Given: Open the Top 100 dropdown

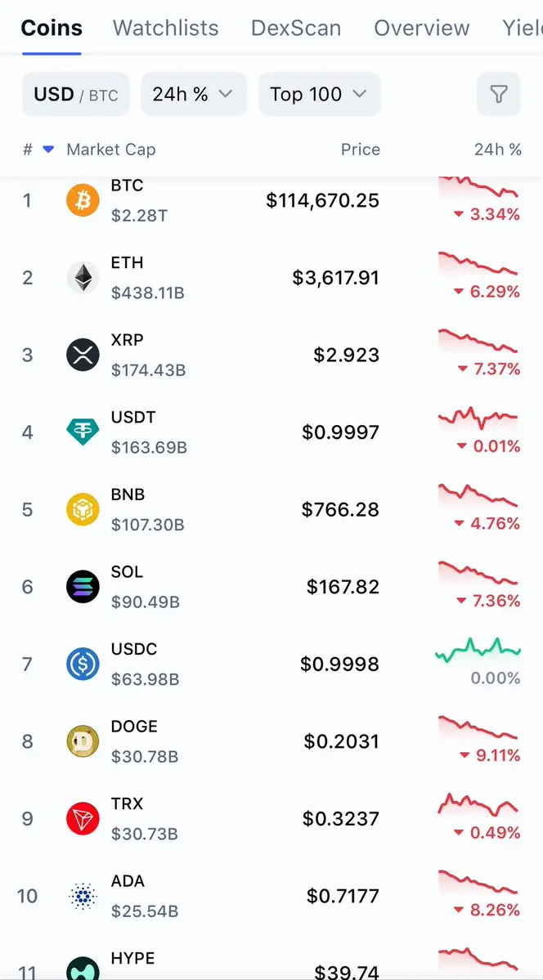Looking at the screenshot, I should pyautogui.click(x=320, y=94).
